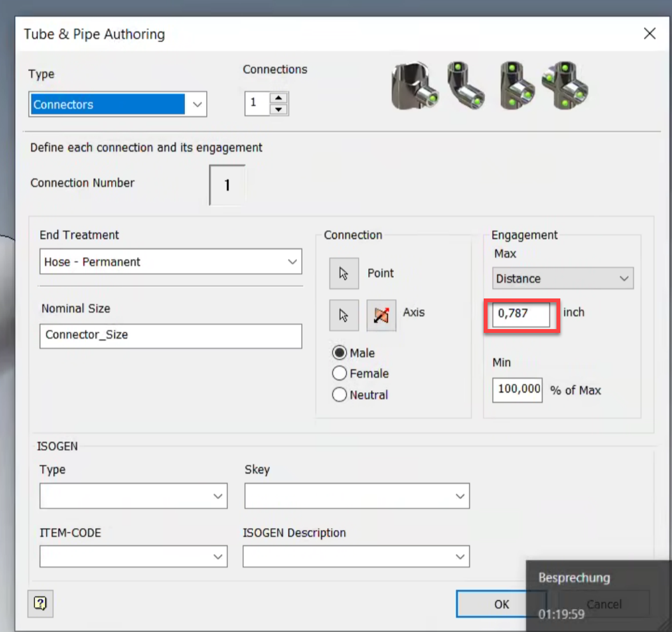
Task: Select the straight connector fitting icon
Action: point(414,86)
